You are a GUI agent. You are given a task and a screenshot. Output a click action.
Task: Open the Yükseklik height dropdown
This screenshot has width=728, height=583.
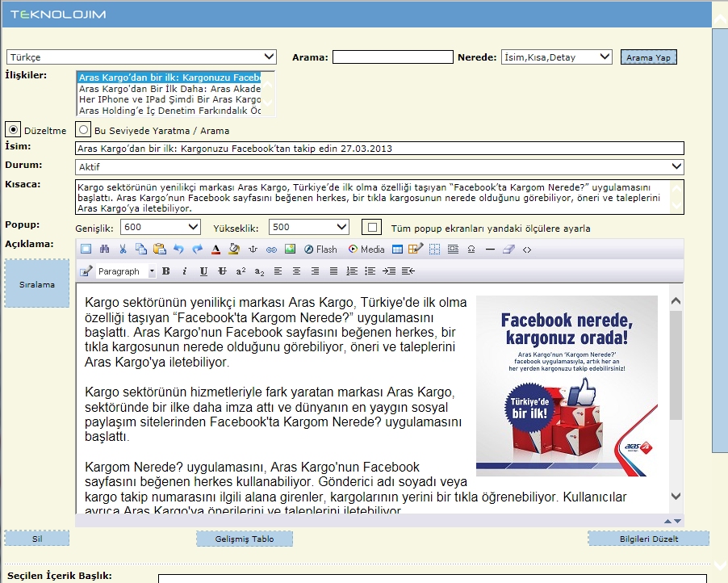pyautogui.click(x=309, y=227)
